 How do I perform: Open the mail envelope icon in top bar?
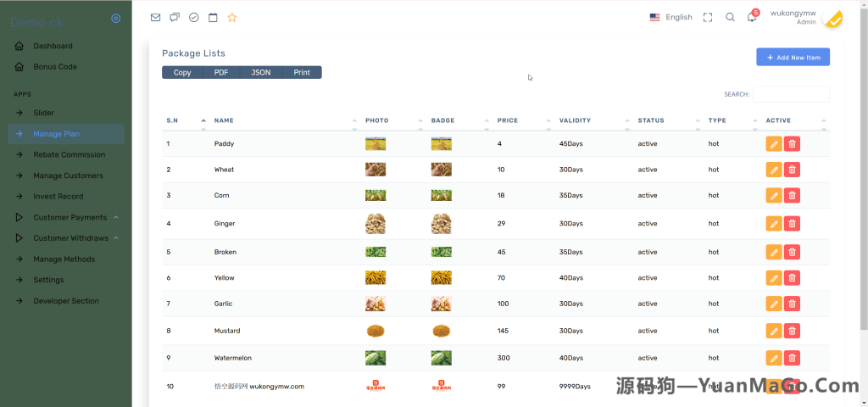click(155, 17)
